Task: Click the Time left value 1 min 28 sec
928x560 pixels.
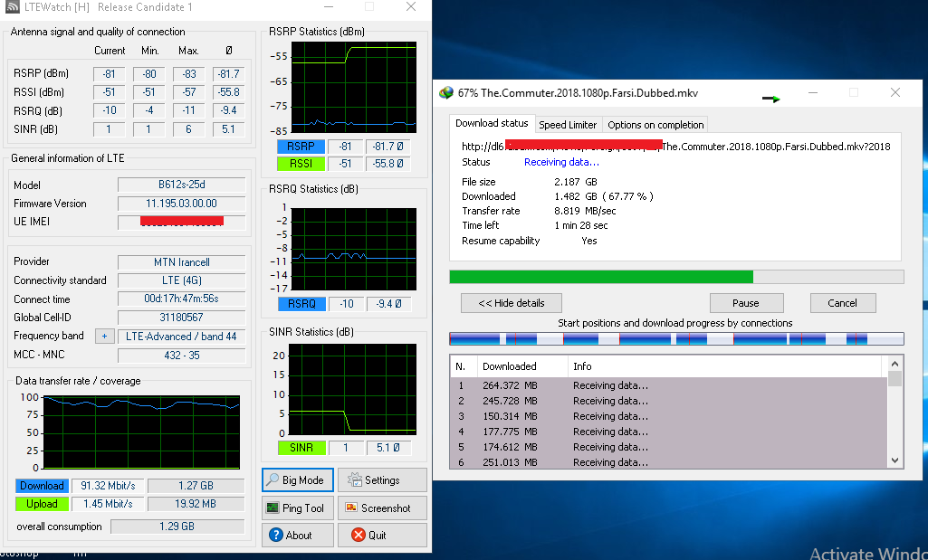Action: [x=581, y=225]
